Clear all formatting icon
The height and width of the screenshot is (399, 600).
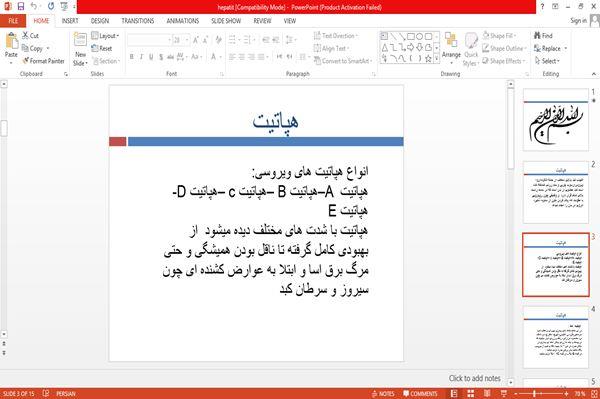[x=218, y=40]
